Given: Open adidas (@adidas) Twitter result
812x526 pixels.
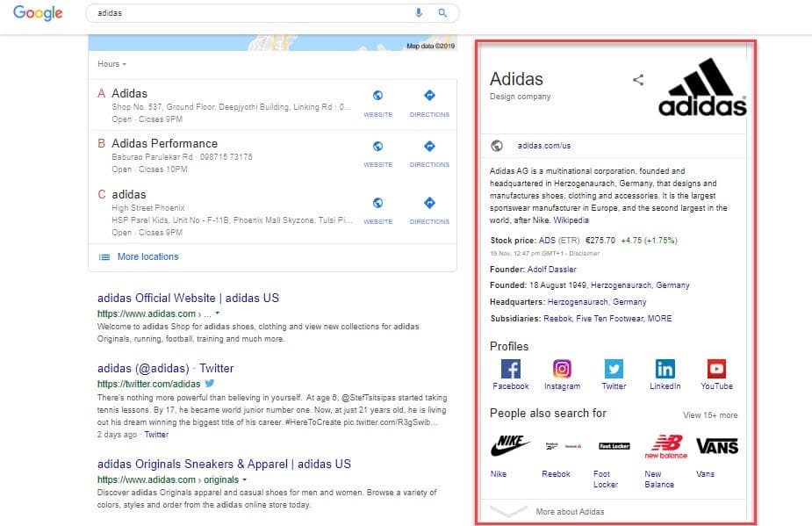Looking at the screenshot, I should tap(166, 369).
